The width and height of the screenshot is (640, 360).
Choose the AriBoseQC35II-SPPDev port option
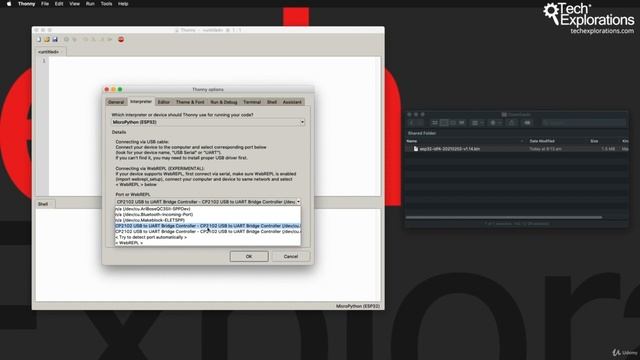(x=208, y=209)
